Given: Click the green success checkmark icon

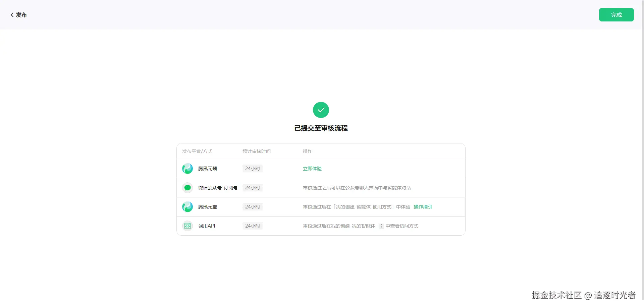Looking at the screenshot, I should coord(321,110).
